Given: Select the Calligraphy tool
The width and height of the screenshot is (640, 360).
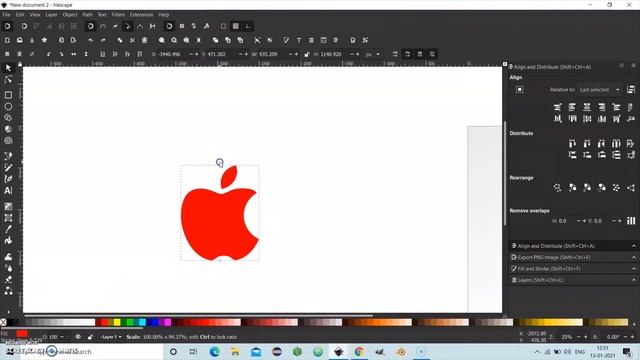Looking at the screenshot, I should coord(8,179).
